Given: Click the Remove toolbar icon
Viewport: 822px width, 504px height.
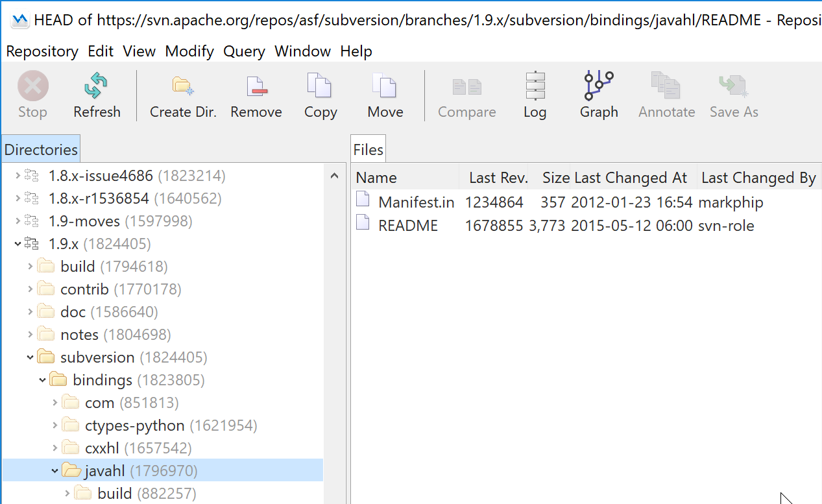Looking at the screenshot, I should tap(256, 85).
